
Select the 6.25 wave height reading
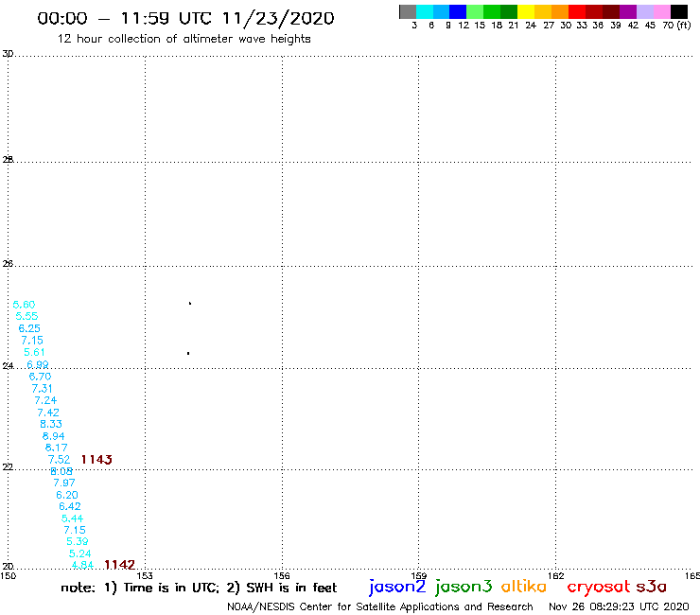[29, 328]
